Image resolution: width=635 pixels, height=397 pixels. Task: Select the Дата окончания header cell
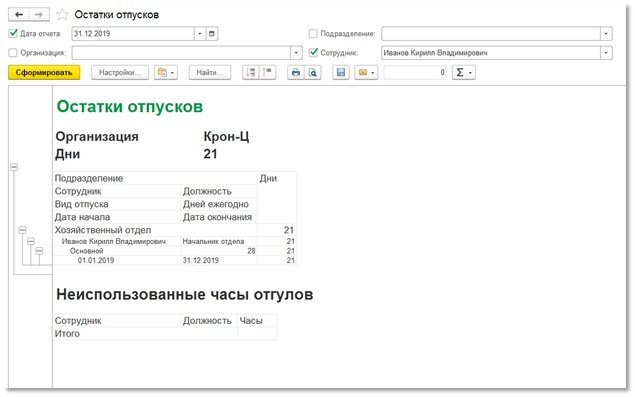click(219, 217)
